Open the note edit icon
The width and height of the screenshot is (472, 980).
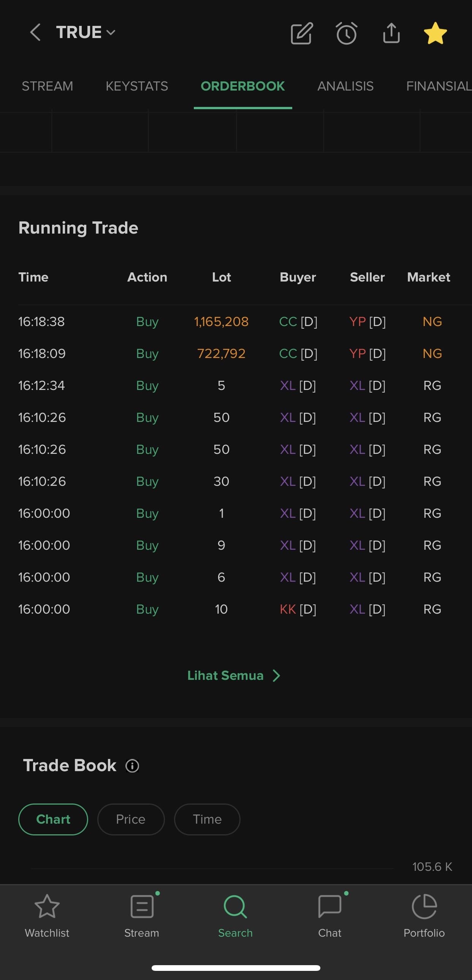pyautogui.click(x=302, y=33)
